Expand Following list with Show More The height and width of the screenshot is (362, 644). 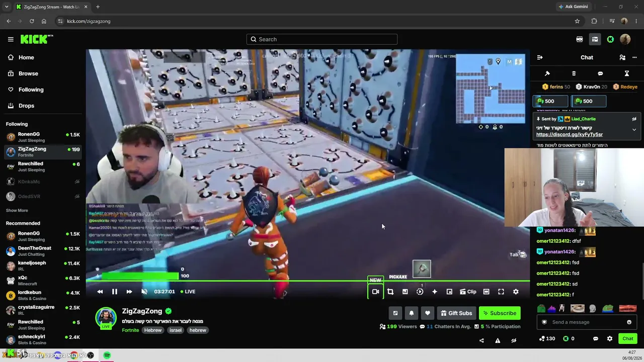tap(17, 211)
